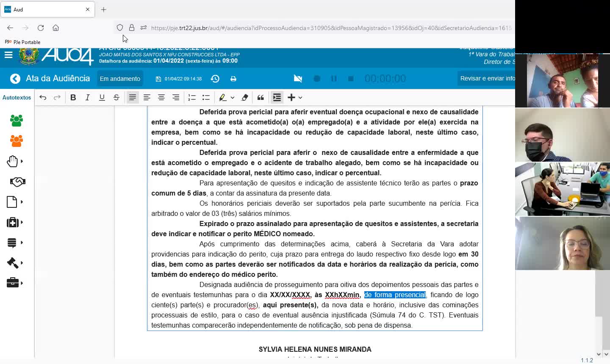Start recording with the record button
610x364 pixels.
[x=317, y=79]
